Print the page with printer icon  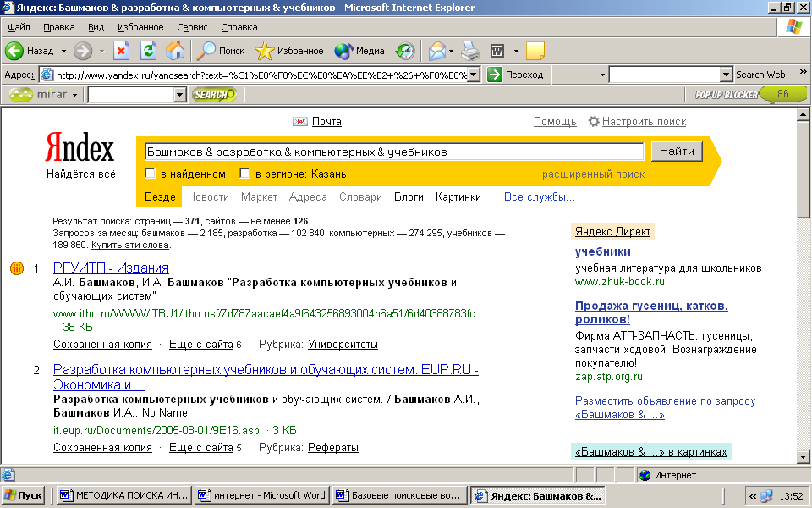[471, 51]
